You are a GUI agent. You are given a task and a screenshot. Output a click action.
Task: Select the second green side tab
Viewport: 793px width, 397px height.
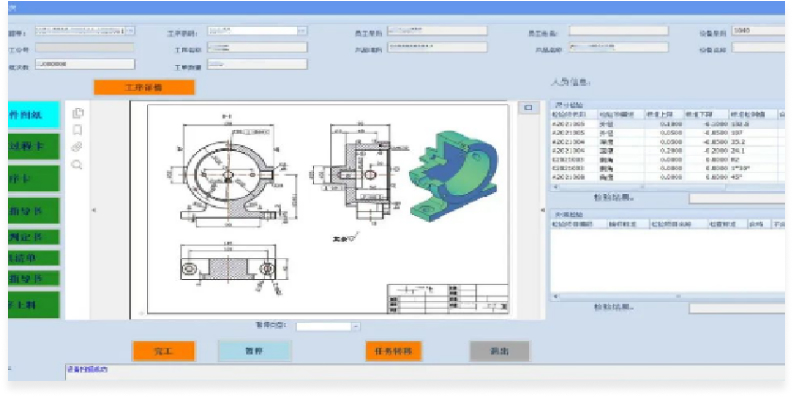(x=33, y=147)
